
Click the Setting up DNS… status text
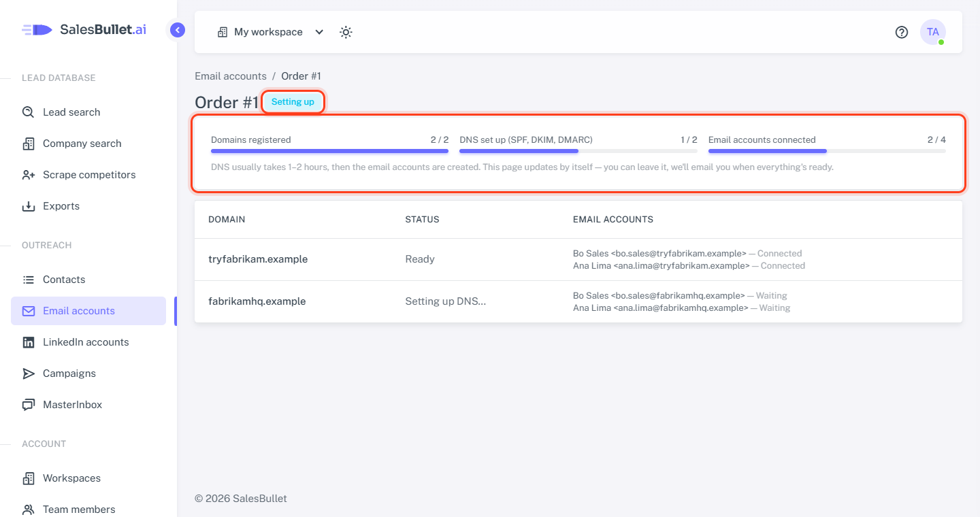coord(446,301)
